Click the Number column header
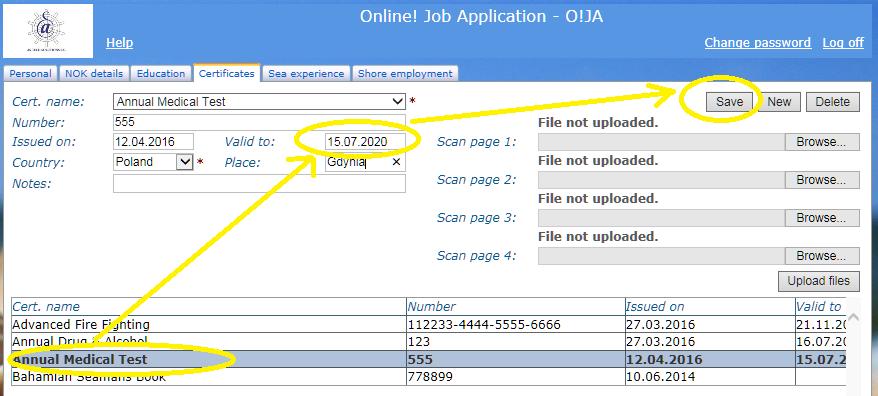Screen dimensions: 878x396 (516, 306)
